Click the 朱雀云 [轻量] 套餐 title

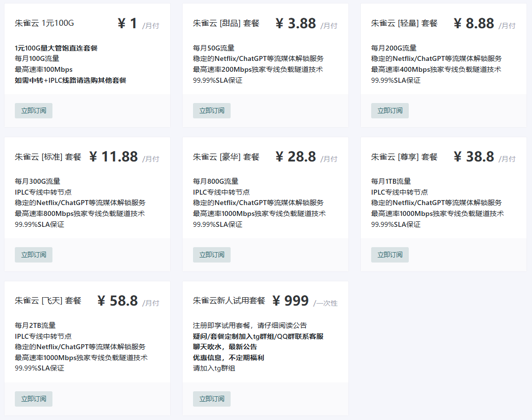pyautogui.click(x=404, y=23)
